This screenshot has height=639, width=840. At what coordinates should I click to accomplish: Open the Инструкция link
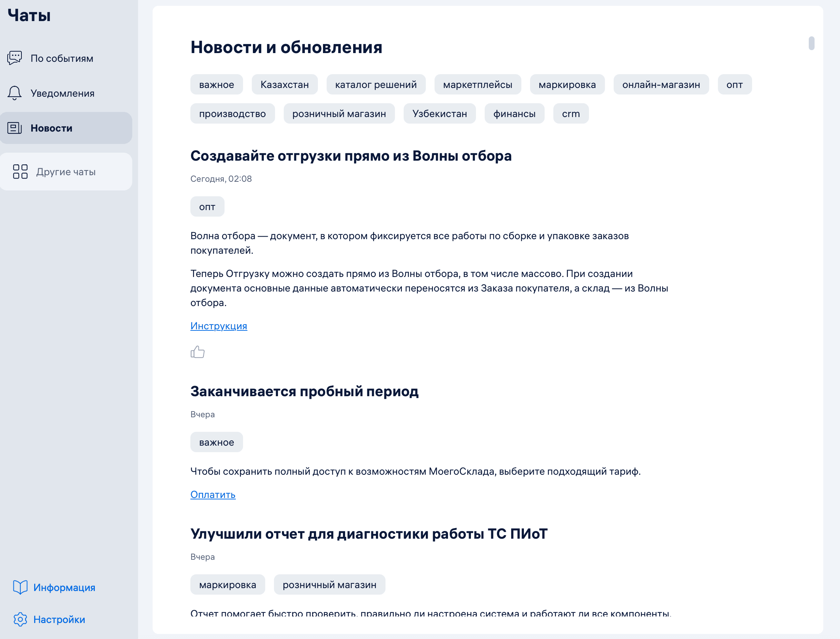[x=219, y=326]
